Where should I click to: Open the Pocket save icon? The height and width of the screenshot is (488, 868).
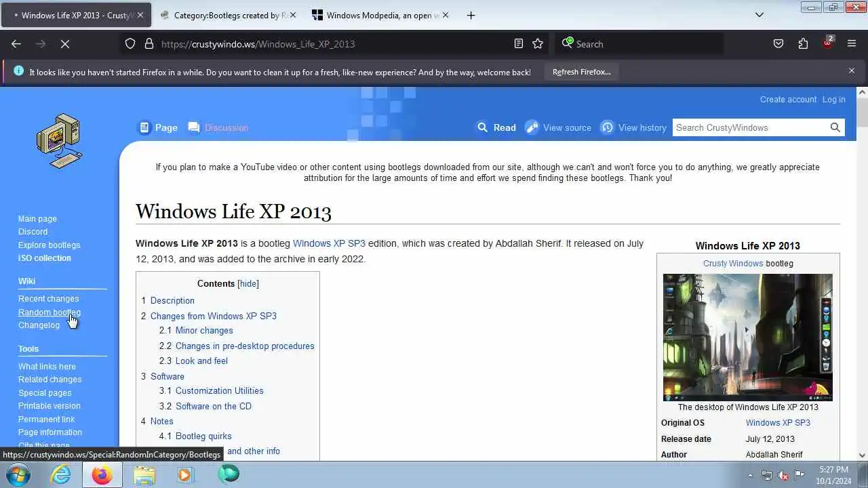tap(778, 44)
